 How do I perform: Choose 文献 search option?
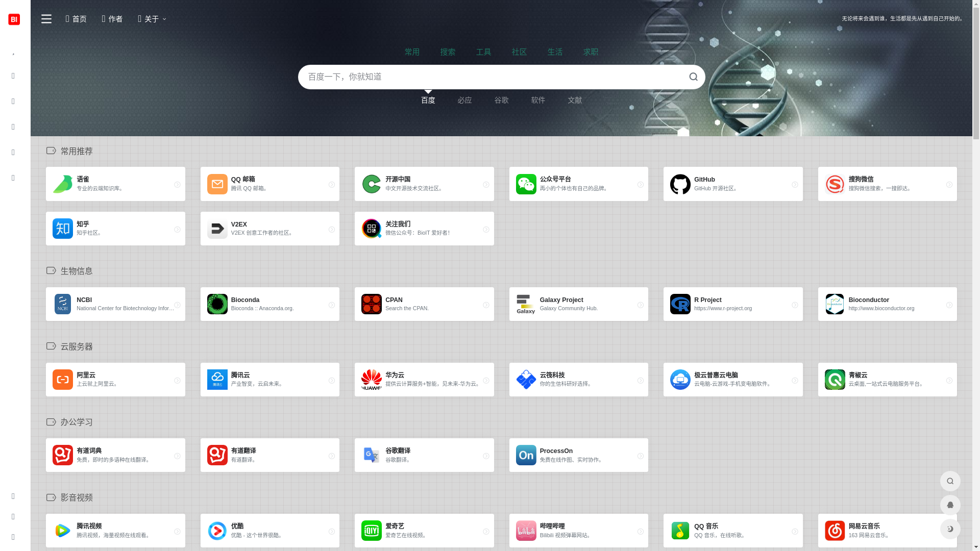575,101
